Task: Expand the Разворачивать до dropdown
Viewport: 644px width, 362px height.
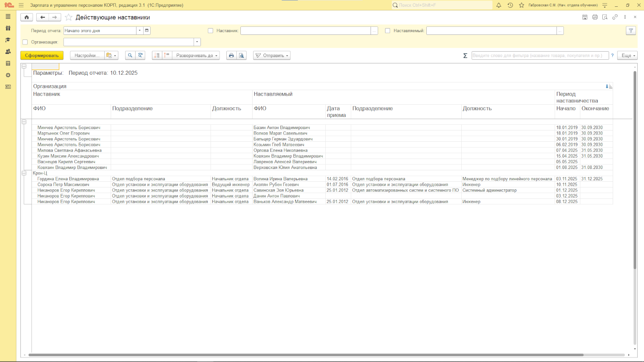Action: coord(197,55)
